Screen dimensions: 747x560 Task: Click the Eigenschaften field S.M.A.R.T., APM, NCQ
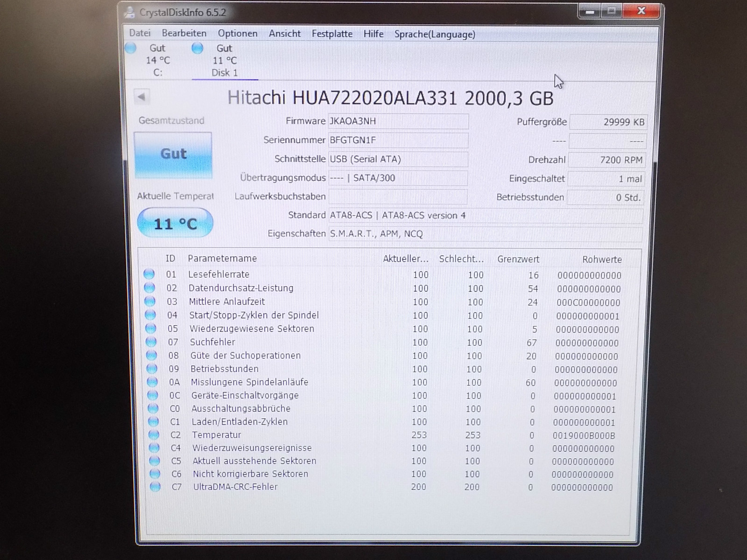(x=485, y=234)
